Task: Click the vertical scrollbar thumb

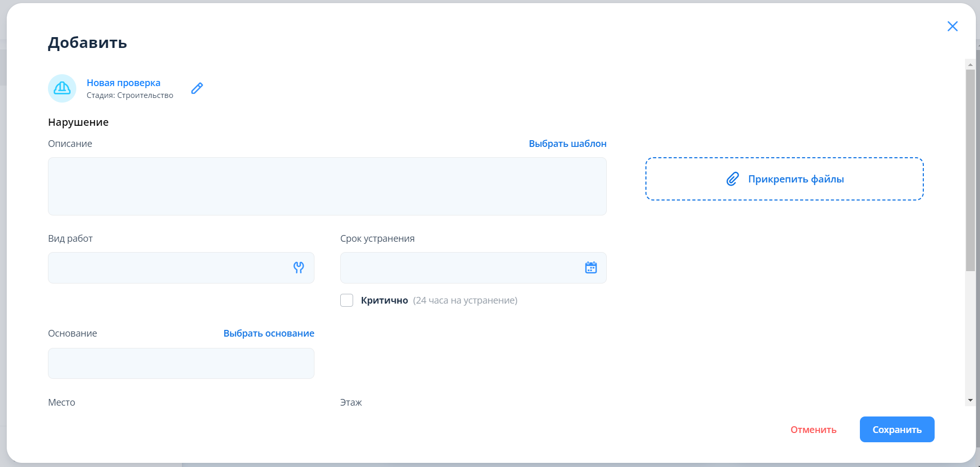Action: [970, 170]
